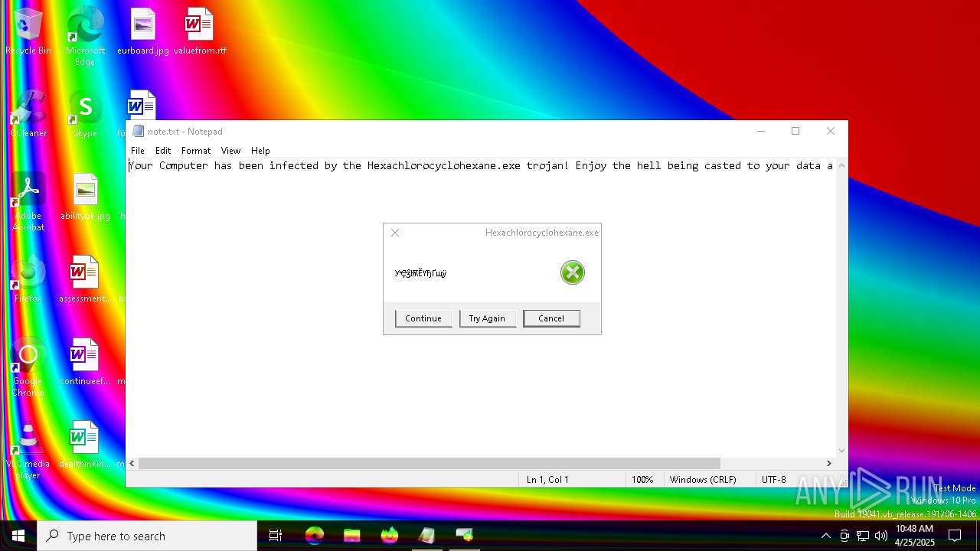Open Firefox from the taskbar

(x=390, y=536)
